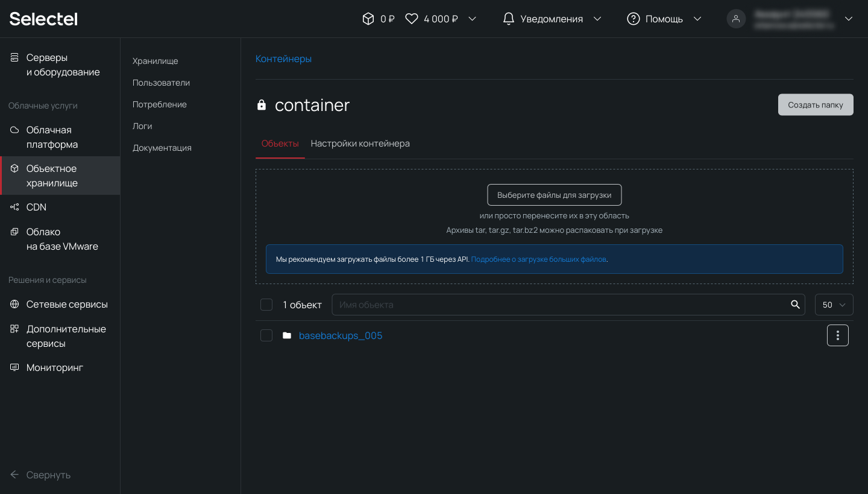
Task: Open the 50 per page dropdown
Action: coord(834,305)
